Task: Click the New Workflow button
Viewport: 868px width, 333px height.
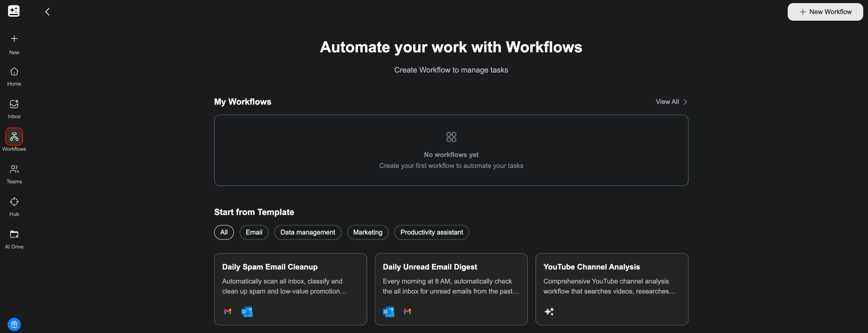Action: point(825,12)
